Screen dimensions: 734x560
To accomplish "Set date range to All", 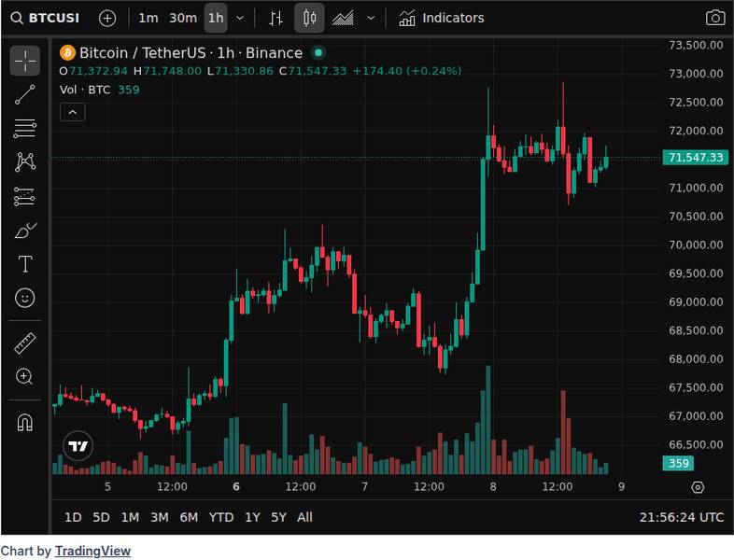I will tap(304, 517).
